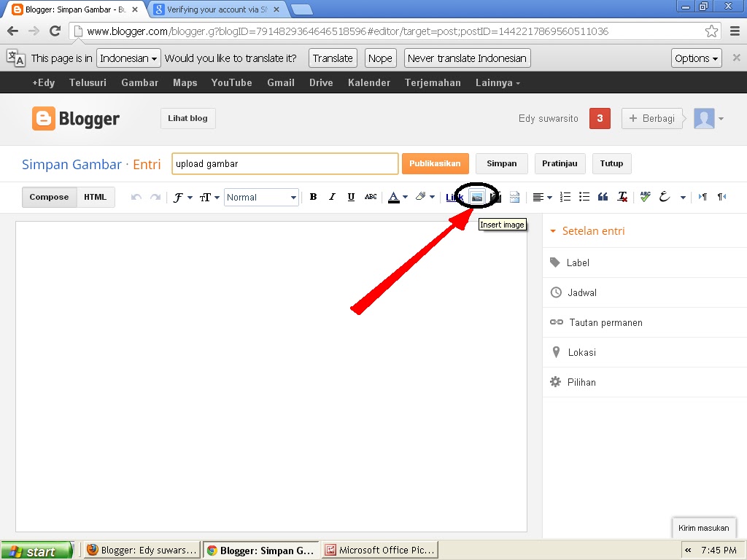This screenshot has width=747, height=560.
Task: Toggle Strikethrough formatting
Action: tap(371, 197)
